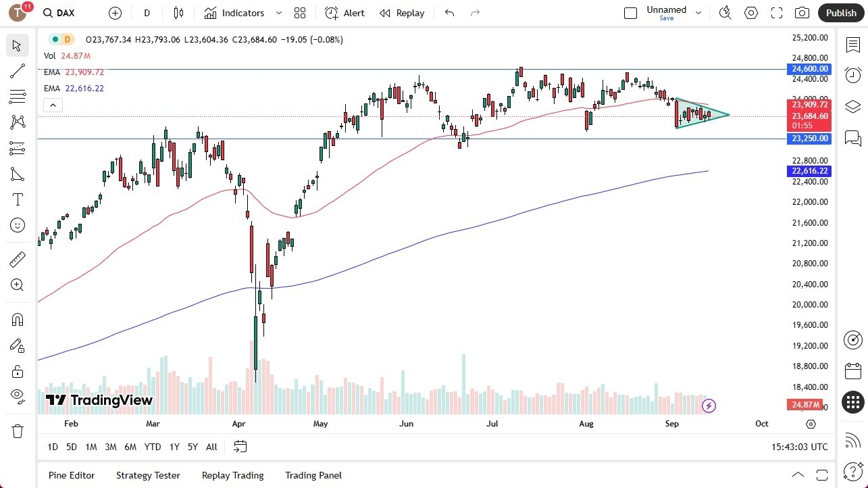Open the Unnamed layout dropdown
Screen dimensions: 868x488
tap(698, 11)
